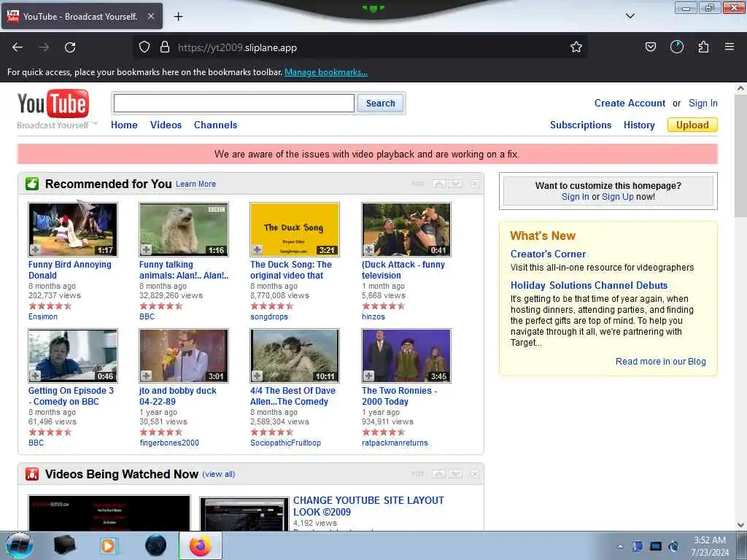Open Holiday Solutions Channel Debuts link
747x560 pixels.
click(x=589, y=285)
